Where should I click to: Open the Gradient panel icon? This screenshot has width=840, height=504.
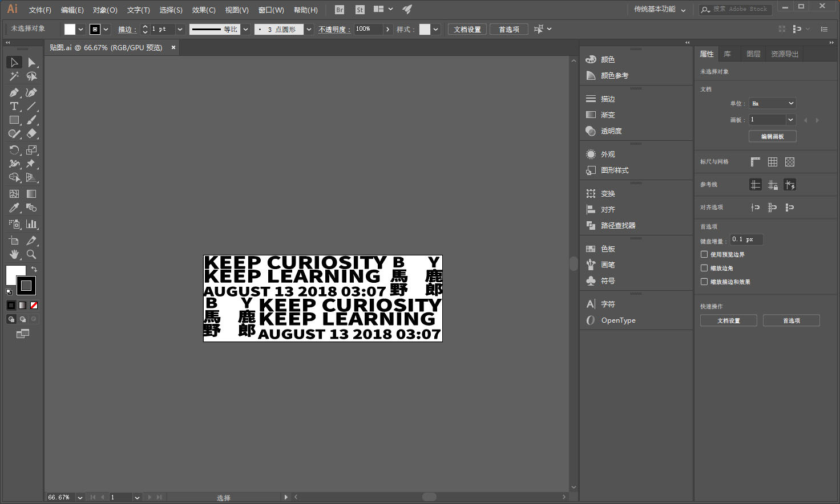pyautogui.click(x=591, y=115)
